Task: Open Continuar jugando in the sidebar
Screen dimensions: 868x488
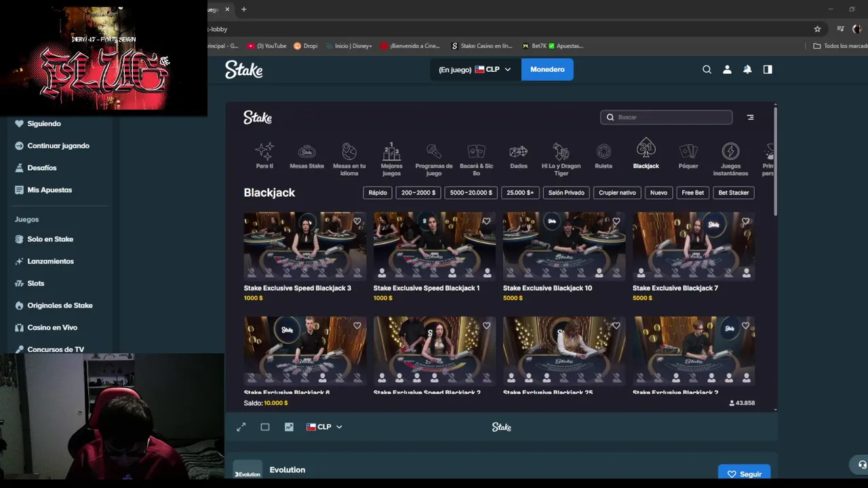Action: point(57,146)
